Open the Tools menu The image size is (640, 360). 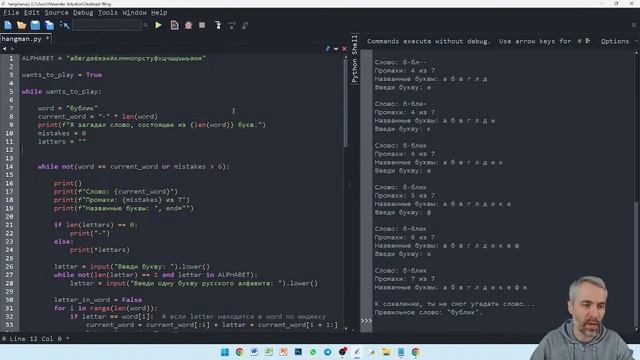[108, 13]
